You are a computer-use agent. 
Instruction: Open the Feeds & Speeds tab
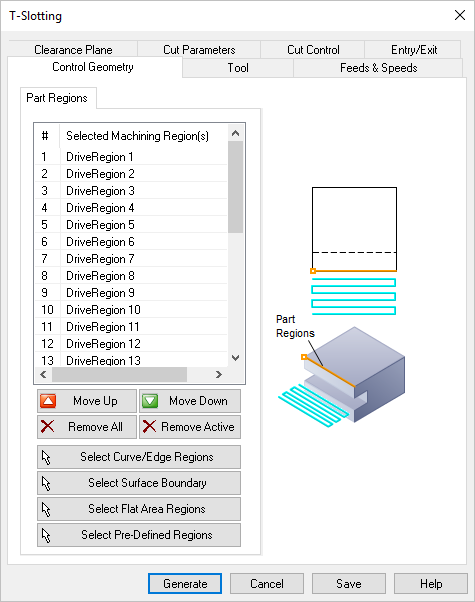pyautogui.click(x=378, y=68)
